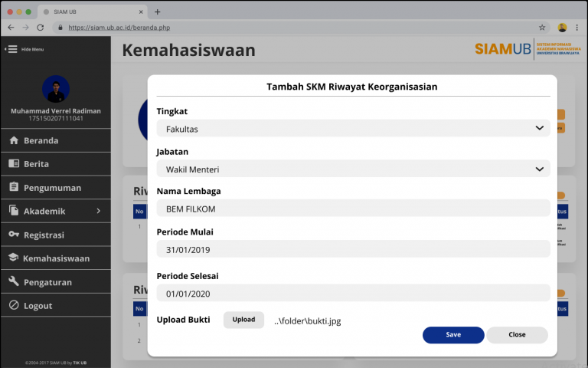Click the Periode Selesai date field
This screenshot has height=368, width=588.
pyautogui.click(x=353, y=293)
